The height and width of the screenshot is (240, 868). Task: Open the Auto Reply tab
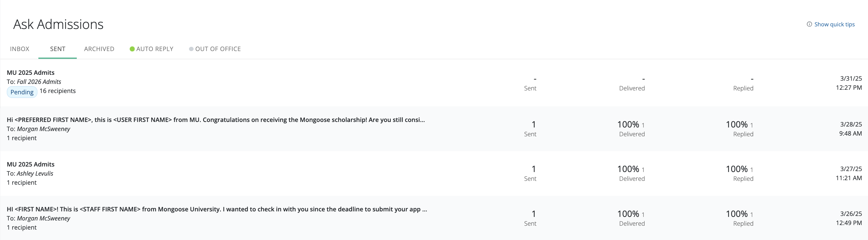point(155,49)
